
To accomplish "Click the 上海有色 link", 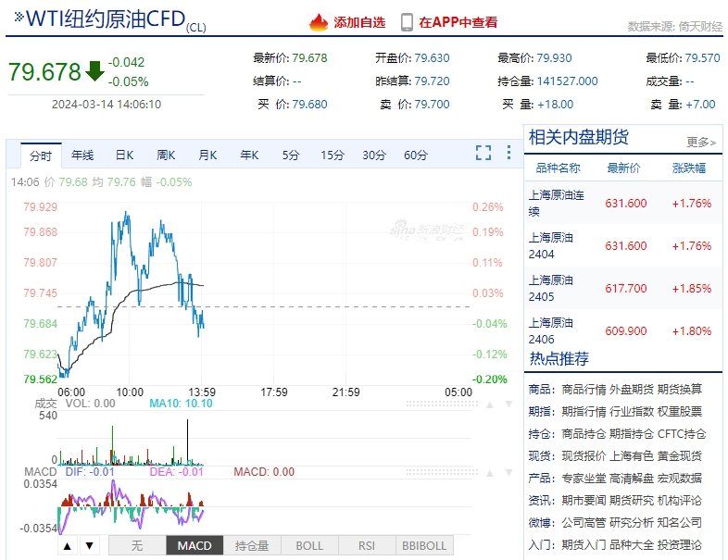I will coord(632,456).
